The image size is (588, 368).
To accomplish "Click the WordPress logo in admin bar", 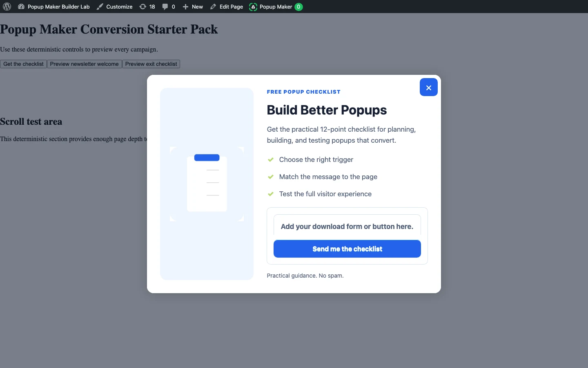I will (7, 7).
